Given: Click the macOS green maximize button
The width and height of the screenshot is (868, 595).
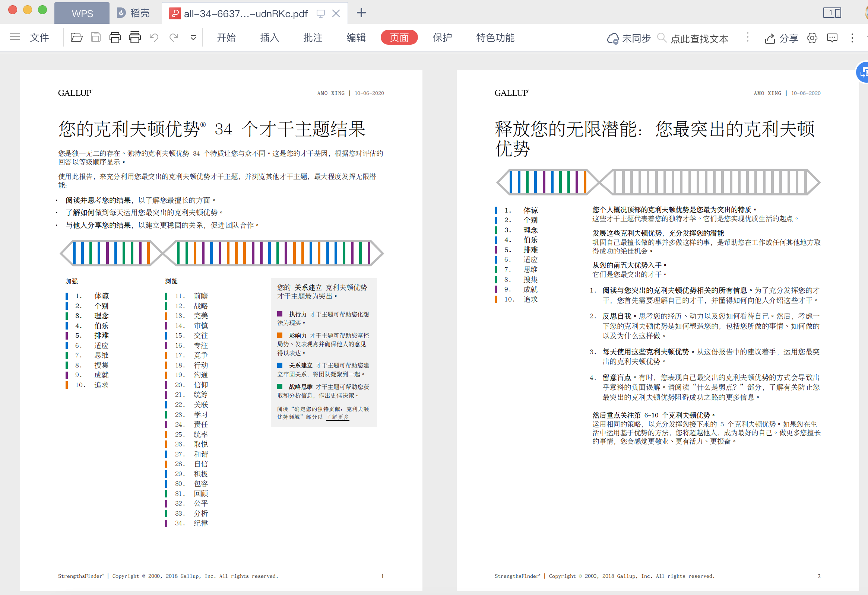Looking at the screenshot, I should point(42,10).
